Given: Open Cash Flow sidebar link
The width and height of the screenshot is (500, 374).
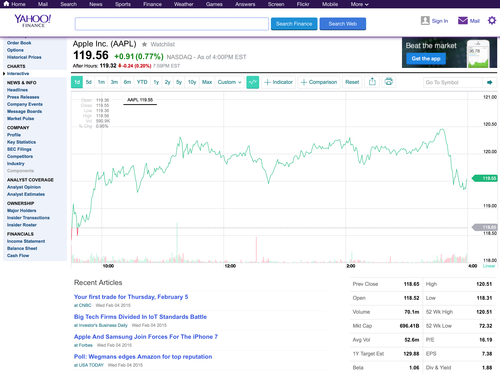Looking at the screenshot, I should point(18,256).
